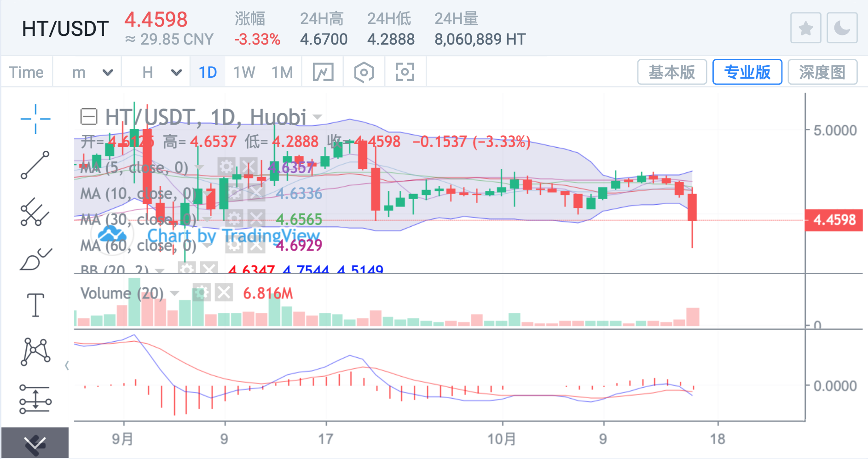Screen dimensions: 868x459
Task: Click the 24H高 value 4.6700
Action: point(324,39)
